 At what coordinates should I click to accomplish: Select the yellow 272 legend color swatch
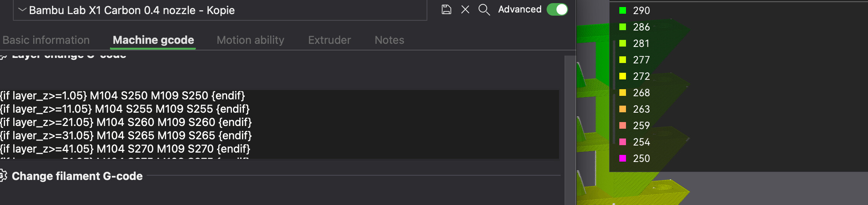tap(623, 76)
